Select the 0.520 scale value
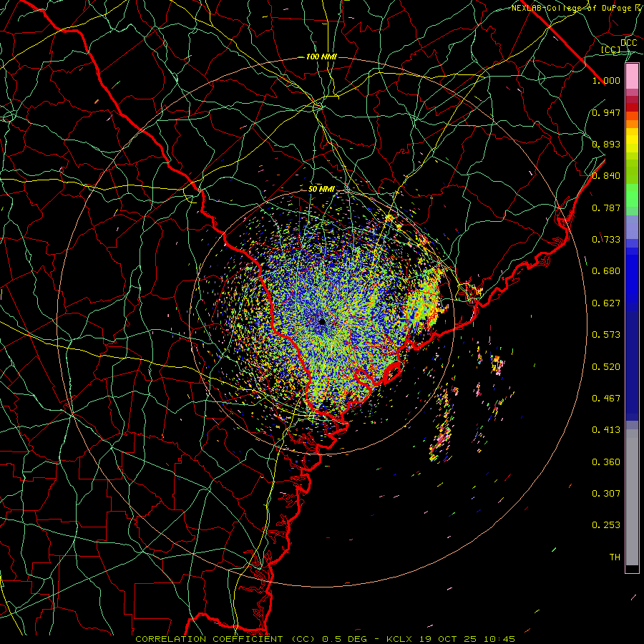This screenshot has height=644, width=644. coord(606,367)
